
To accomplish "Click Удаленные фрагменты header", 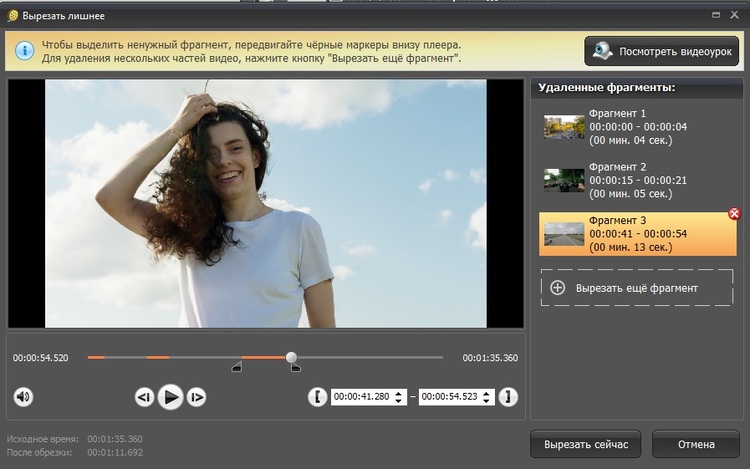I will point(607,87).
